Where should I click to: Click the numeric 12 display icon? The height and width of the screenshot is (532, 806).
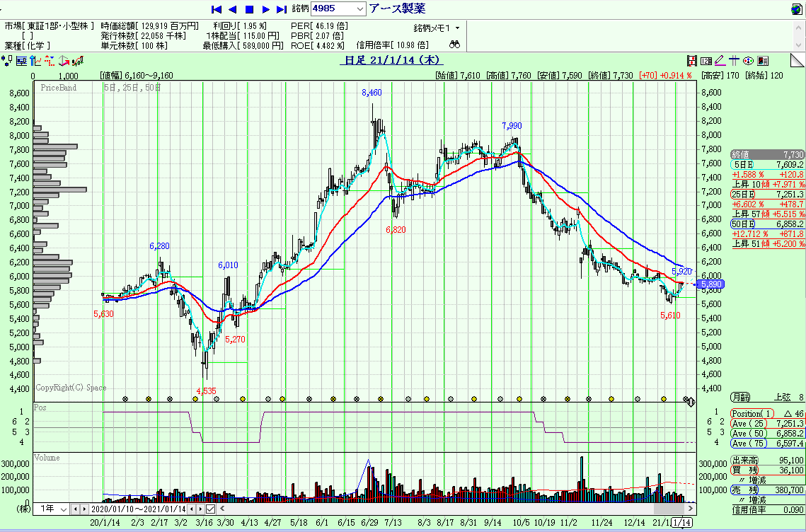pyautogui.click(x=706, y=61)
